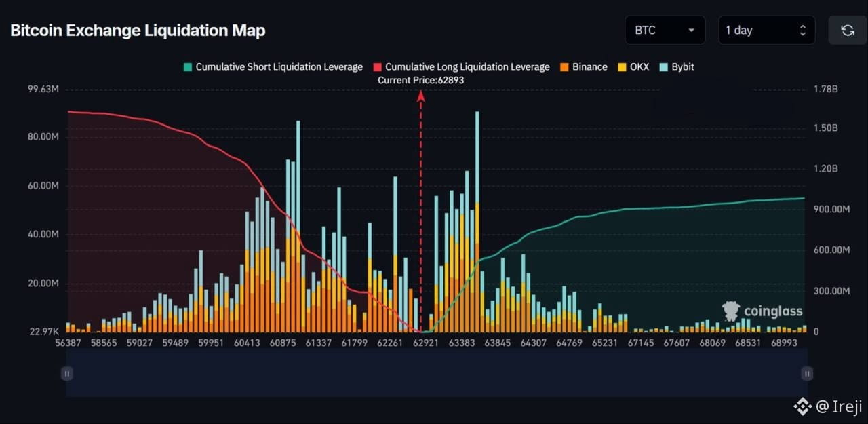The height and width of the screenshot is (424, 868).
Task: Click the green Short Liquidation legend swatch
Action: [x=187, y=67]
